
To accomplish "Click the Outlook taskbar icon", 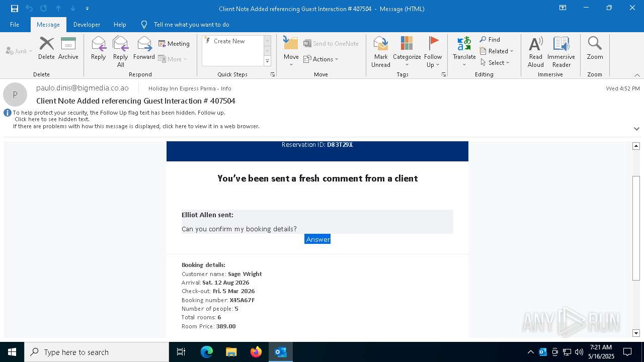I will point(281,352).
